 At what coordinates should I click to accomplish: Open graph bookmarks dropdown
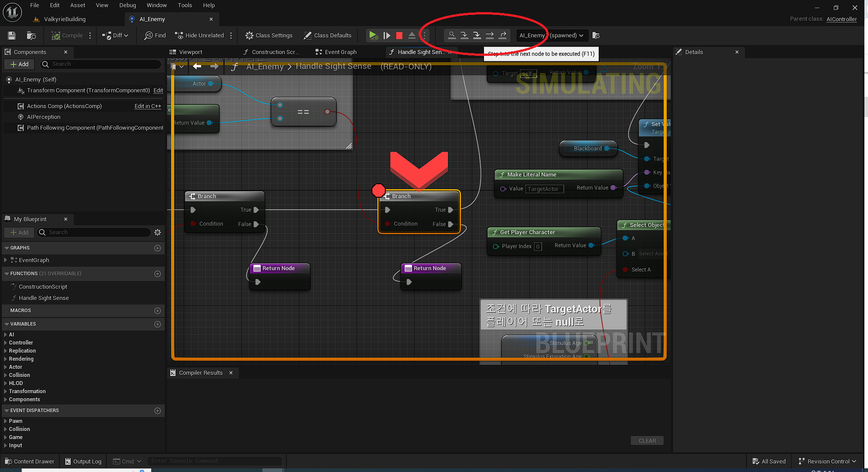(x=177, y=67)
